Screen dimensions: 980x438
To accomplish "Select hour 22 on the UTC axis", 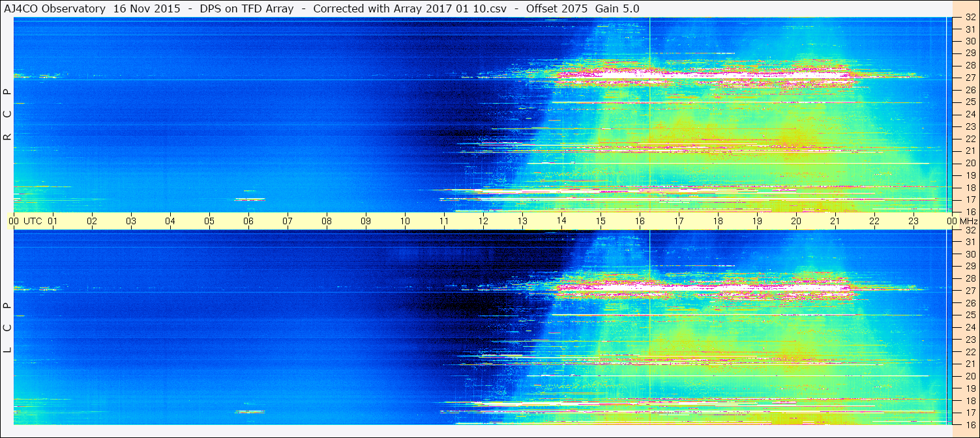I will point(874,221).
